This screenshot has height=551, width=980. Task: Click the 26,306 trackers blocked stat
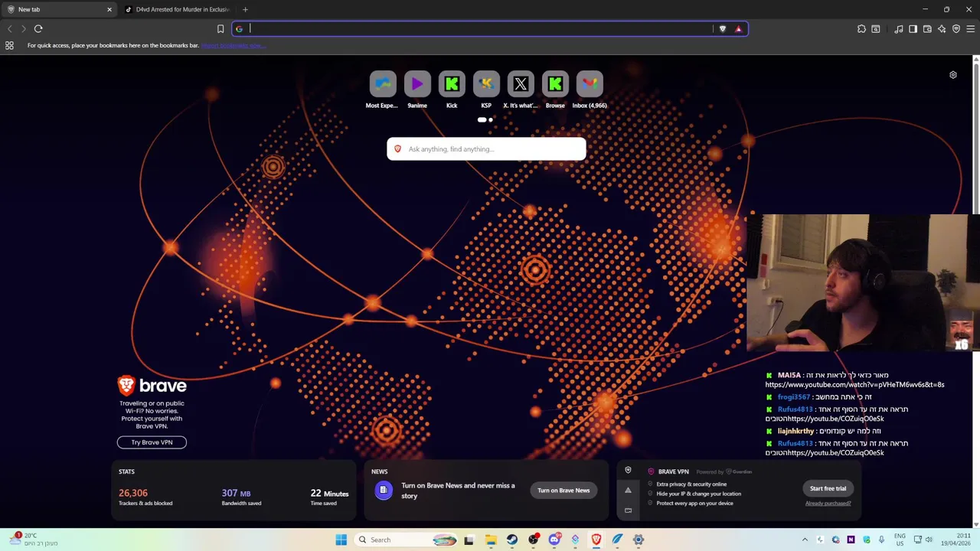click(x=145, y=497)
